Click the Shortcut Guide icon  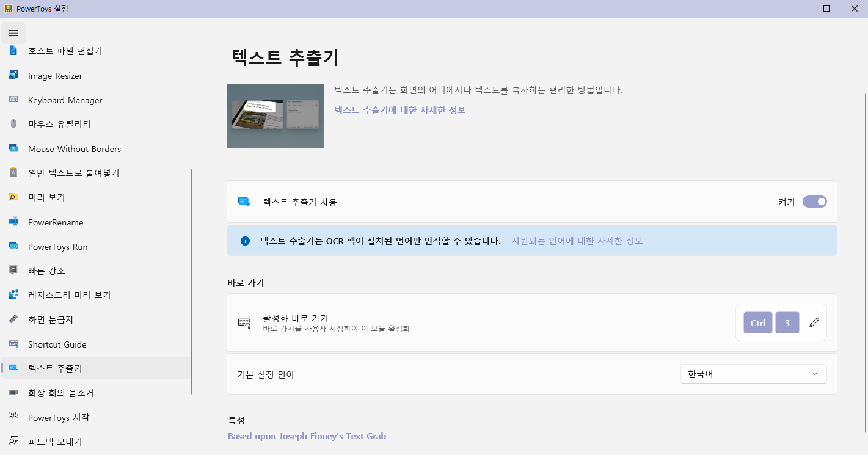coord(13,344)
